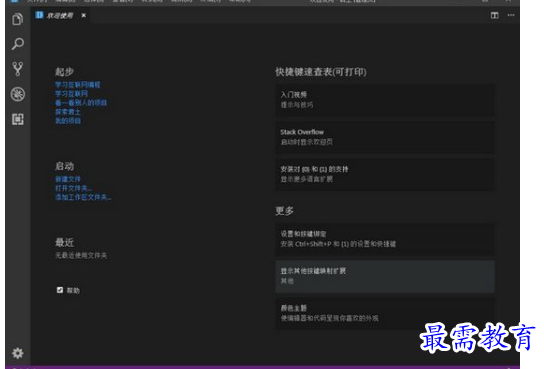Click the first link under 起步
The width and height of the screenshot is (544, 369).
78,85
